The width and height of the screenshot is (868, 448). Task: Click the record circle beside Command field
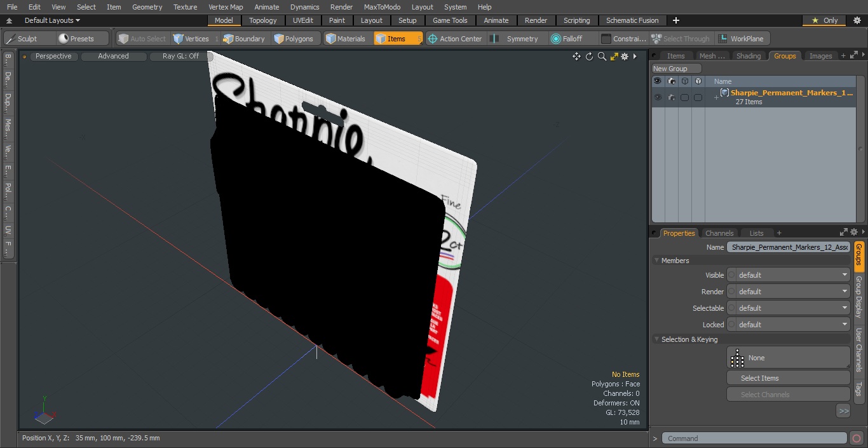click(856, 438)
